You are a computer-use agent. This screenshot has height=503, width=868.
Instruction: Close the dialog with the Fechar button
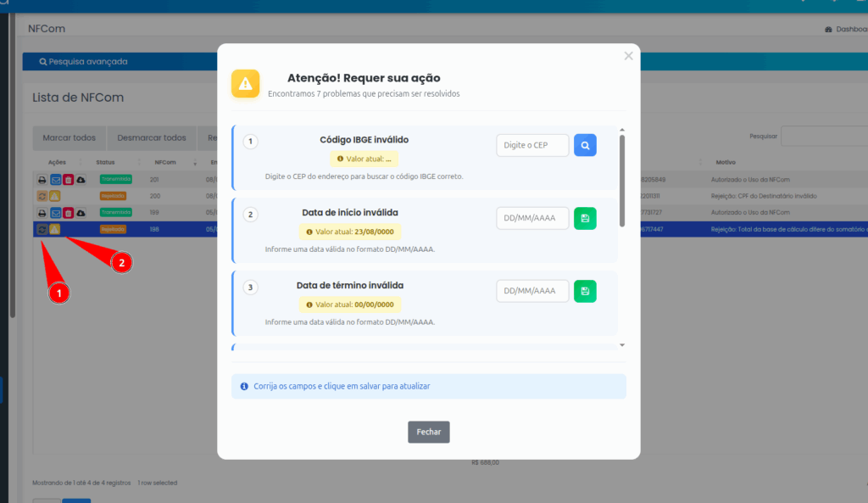tap(428, 432)
